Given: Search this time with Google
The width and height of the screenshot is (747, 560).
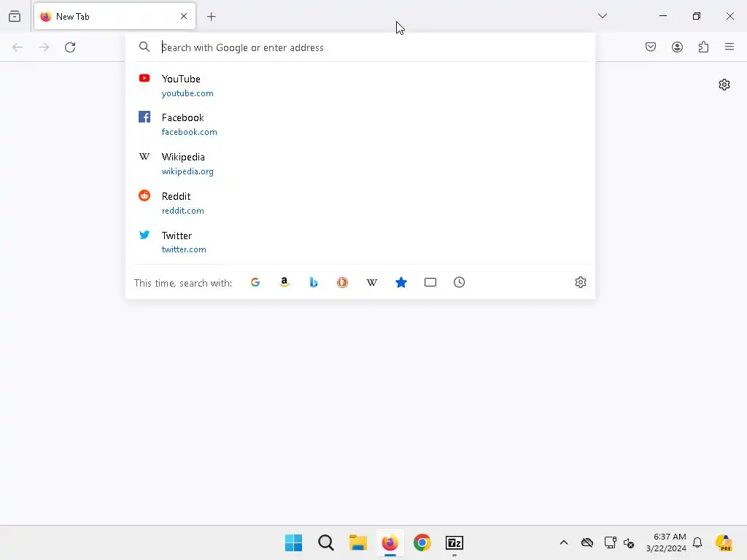Looking at the screenshot, I should pyautogui.click(x=255, y=282).
